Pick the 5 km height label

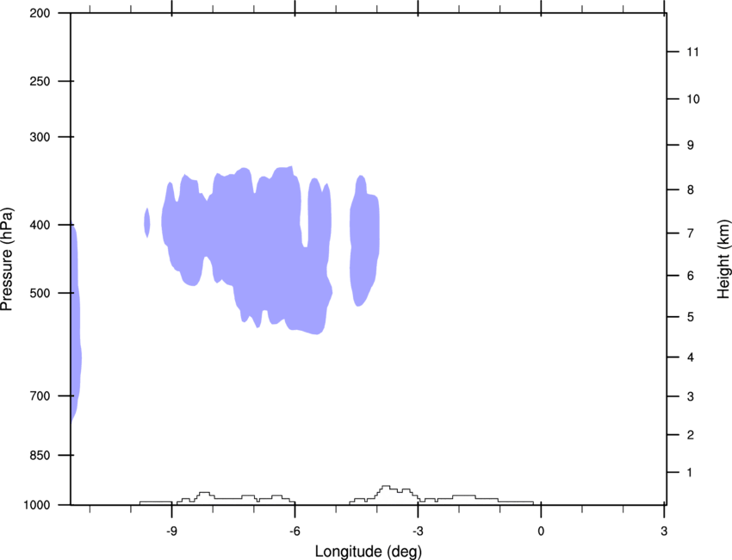pos(691,317)
